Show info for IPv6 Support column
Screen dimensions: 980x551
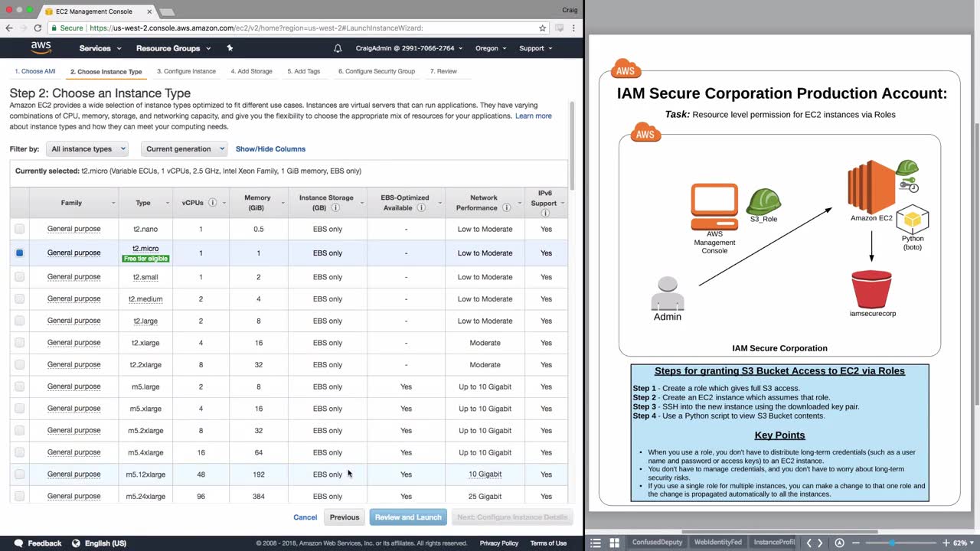pyautogui.click(x=545, y=213)
